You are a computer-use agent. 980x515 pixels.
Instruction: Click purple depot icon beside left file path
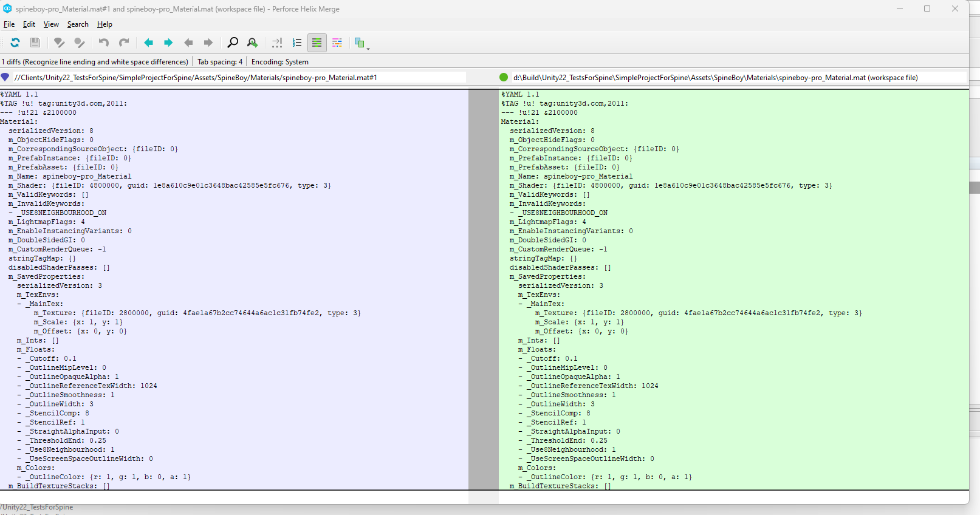click(x=5, y=77)
